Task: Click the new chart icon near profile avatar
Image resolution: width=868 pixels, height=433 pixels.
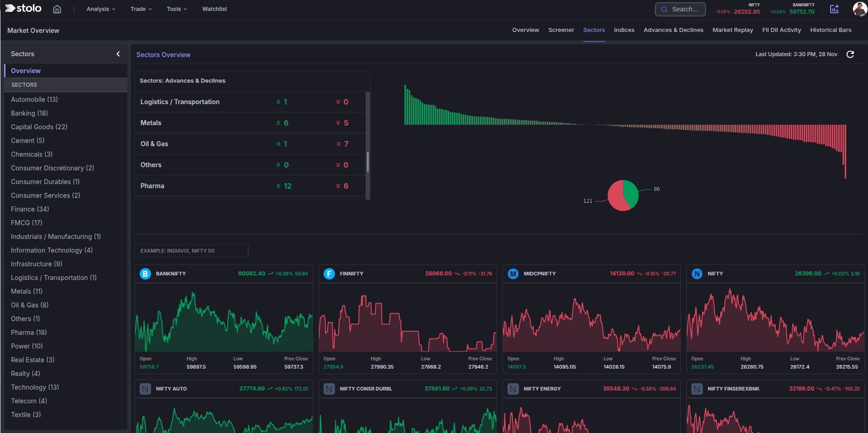Action: tap(835, 9)
